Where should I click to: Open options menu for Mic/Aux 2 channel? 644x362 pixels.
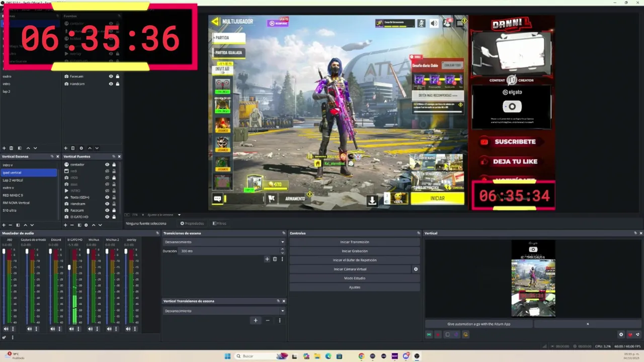(116, 329)
